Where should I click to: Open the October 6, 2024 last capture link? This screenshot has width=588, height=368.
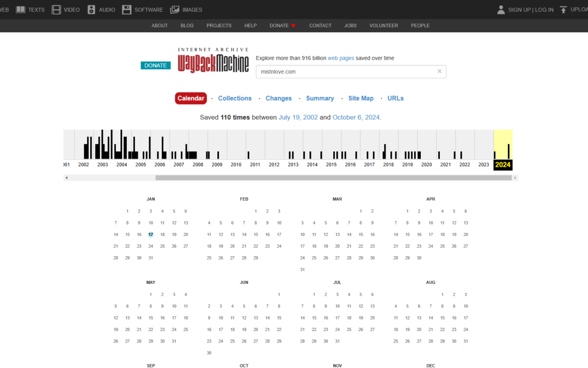point(356,117)
